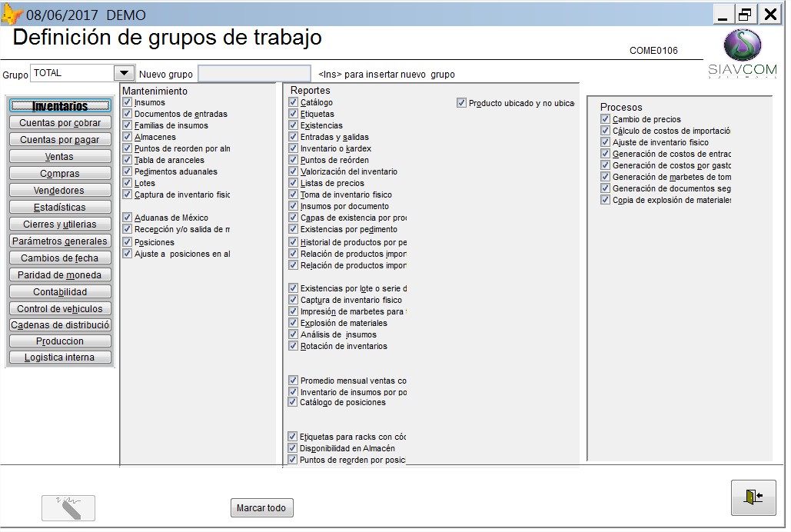Open Cadenas de distribución module

tap(60, 325)
